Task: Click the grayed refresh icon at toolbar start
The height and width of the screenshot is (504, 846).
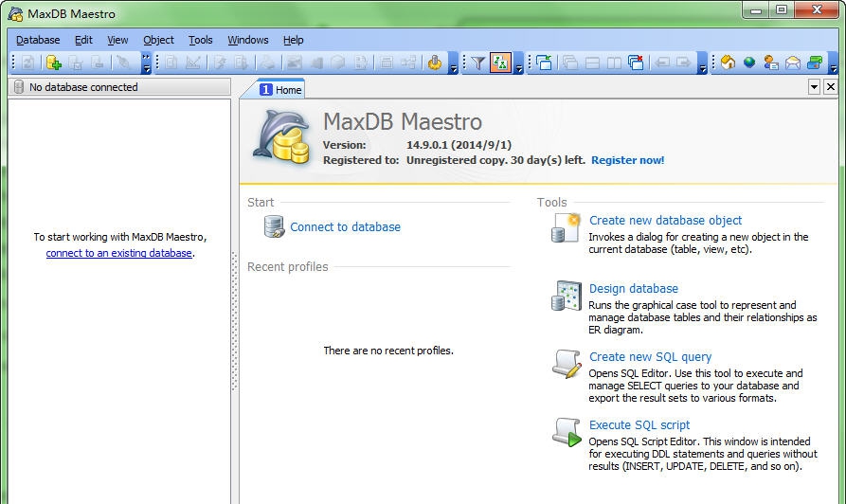Action: pyautogui.click(x=28, y=63)
